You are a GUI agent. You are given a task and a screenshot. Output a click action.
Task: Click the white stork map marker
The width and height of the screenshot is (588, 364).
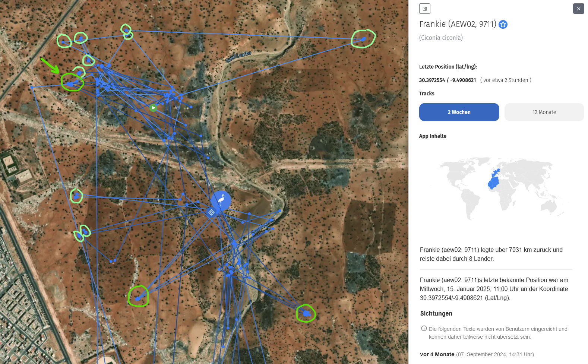point(221,200)
